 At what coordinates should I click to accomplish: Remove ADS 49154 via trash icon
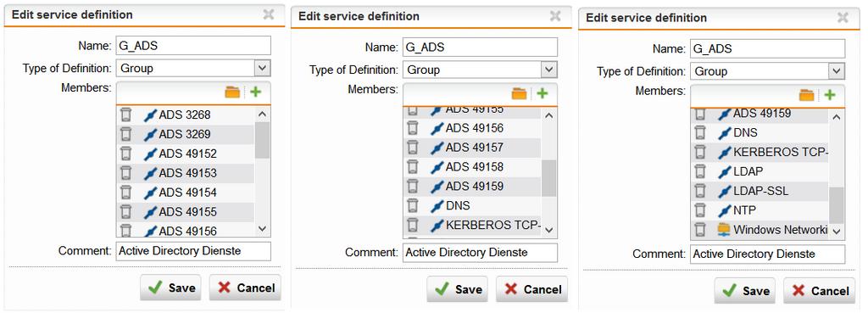coord(126,193)
